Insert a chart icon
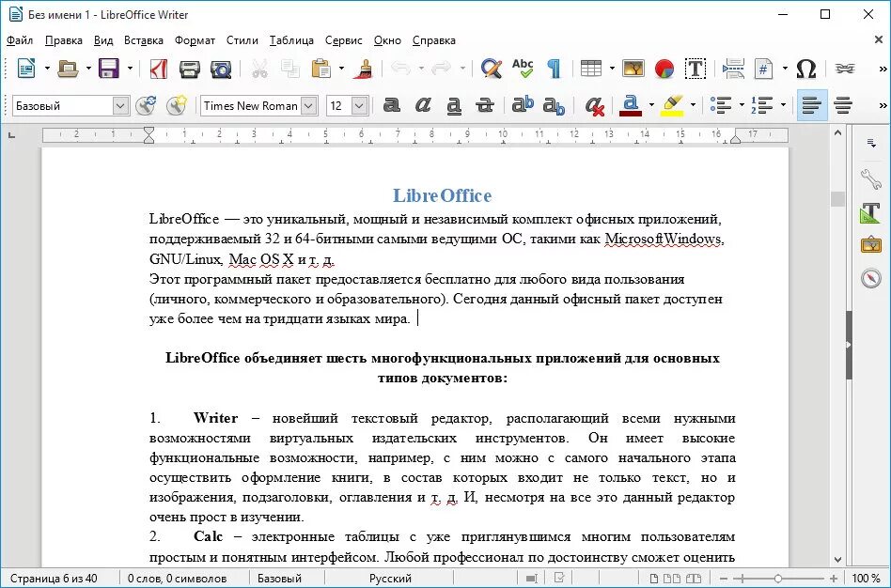Screen dimensions: 891x588 [x=664, y=69]
